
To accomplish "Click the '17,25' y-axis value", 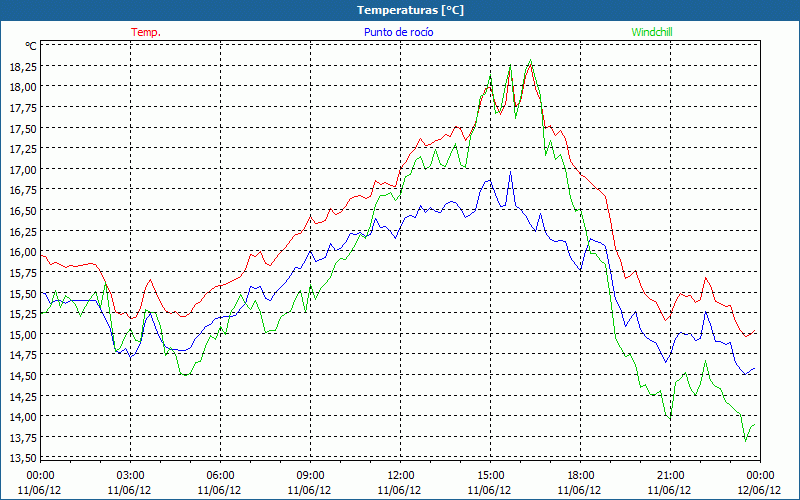I will 23,149.
